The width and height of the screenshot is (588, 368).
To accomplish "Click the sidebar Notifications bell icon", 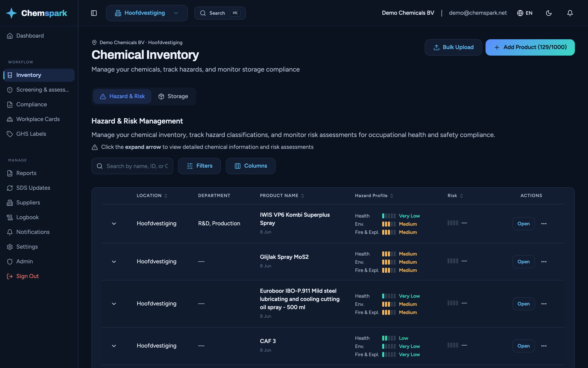I will pos(10,232).
